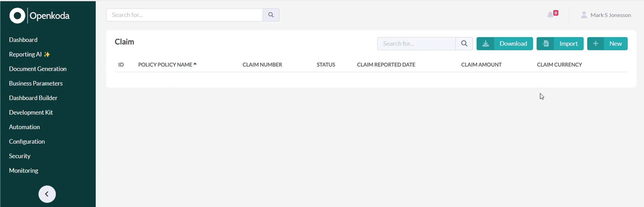Open the notifications bell
The height and width of the screenshot is (207, 644).
point(551,15)
